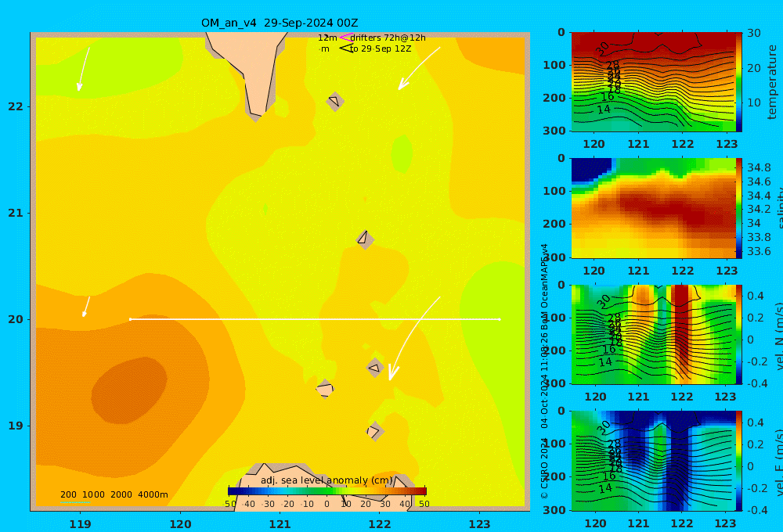Image resolution: width=783 pixels, height=532 pixels.
Task: Click the 0.4 tick on vel. N colorbar
Action: [x=756, y=296]
